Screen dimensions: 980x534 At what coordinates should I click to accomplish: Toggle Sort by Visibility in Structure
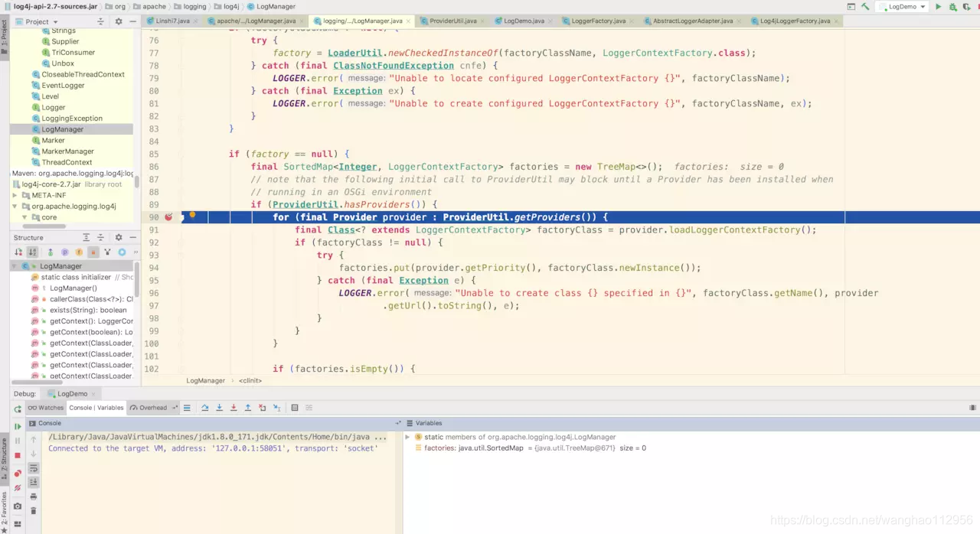[19, 252]
